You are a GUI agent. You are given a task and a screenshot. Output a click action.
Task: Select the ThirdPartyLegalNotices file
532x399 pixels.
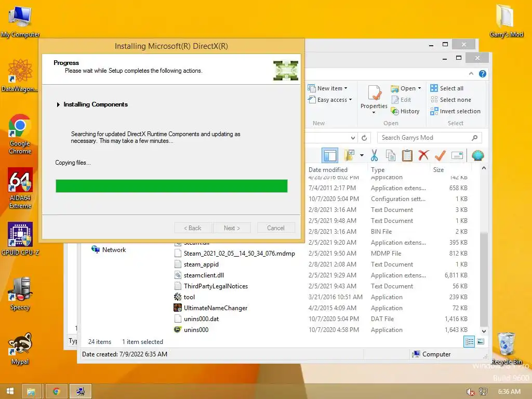(x=211, y=286)
